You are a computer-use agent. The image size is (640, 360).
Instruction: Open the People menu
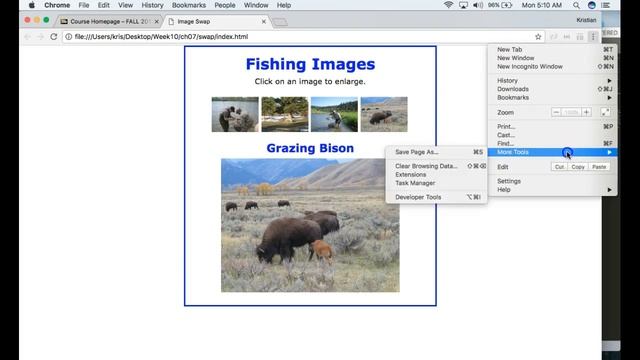[225, 5]
